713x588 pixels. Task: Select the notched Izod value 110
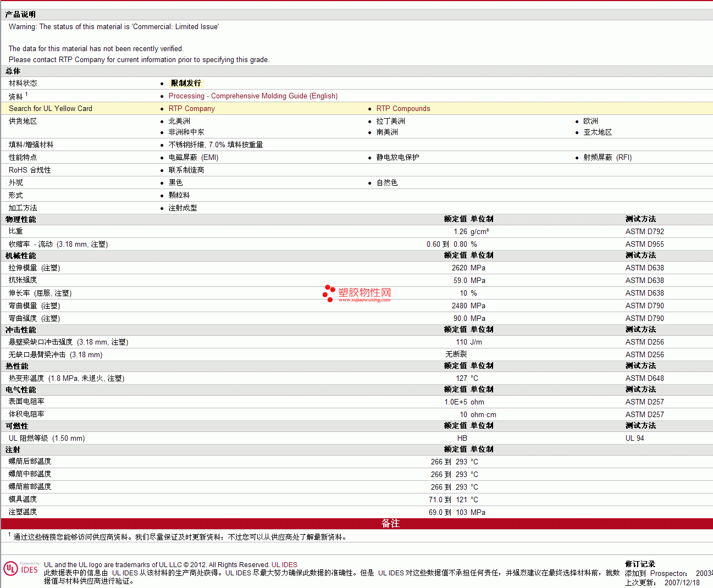click(x=461, y=342)
